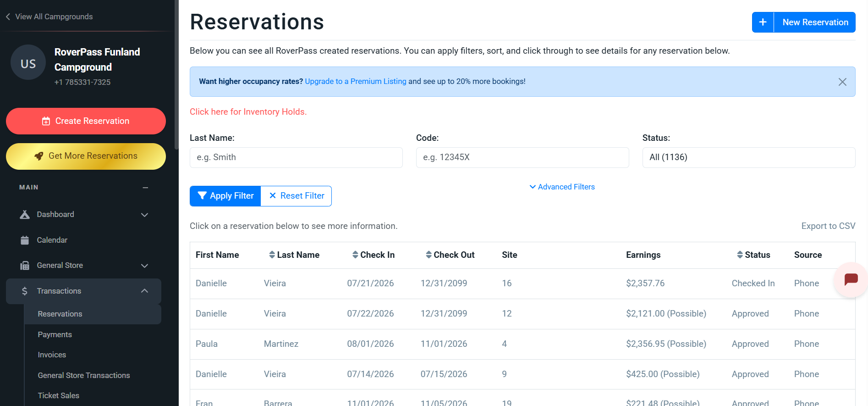
Task: Click the 11/01/2026 check out date
Action: coord(444,344)
